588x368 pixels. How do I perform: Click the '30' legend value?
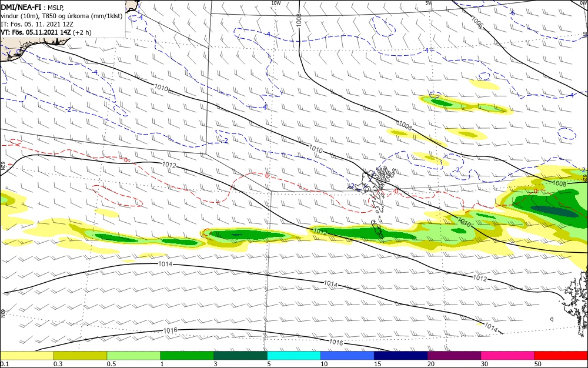click(x=485, y=364)
